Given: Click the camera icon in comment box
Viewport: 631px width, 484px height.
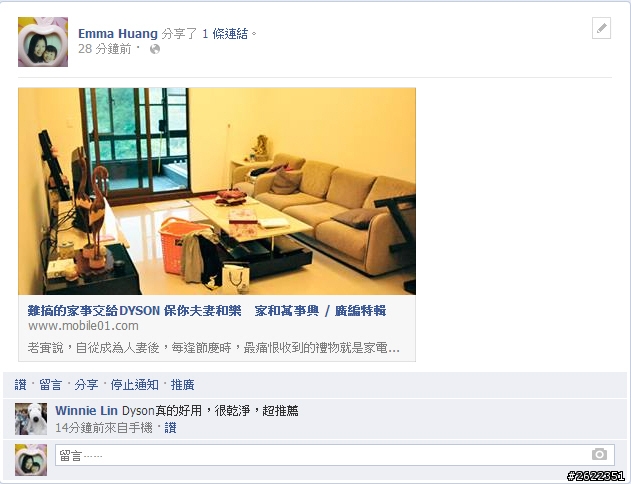Looking at the screenshot, I should point(599,454).
